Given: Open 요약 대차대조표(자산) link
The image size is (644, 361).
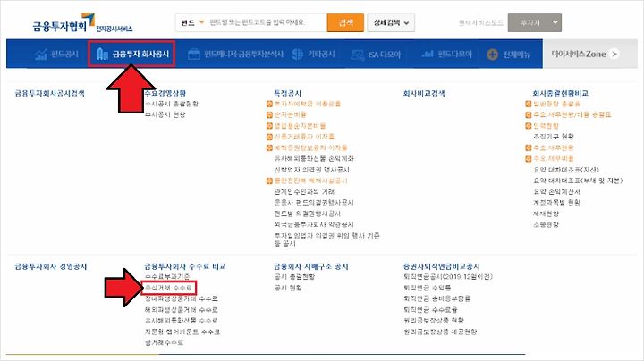Looking at the screenshot, I should pos(565,170).
